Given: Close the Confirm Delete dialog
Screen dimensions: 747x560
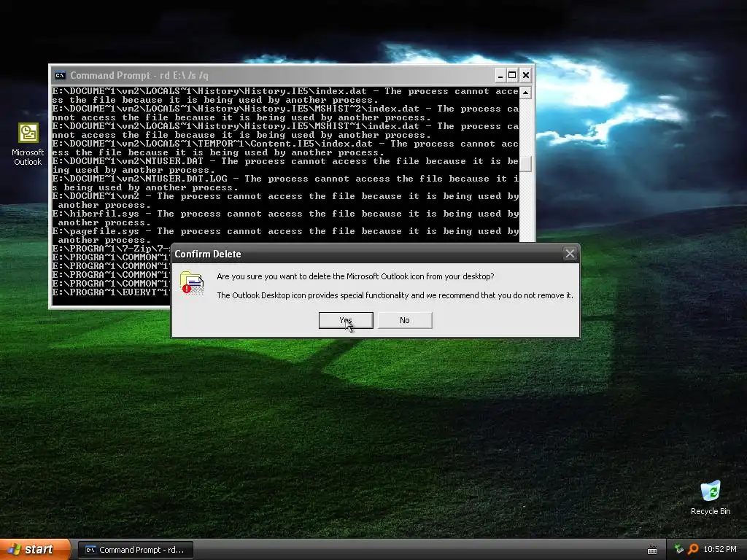Looking at the screenshot, I should [x=570, y=254].
